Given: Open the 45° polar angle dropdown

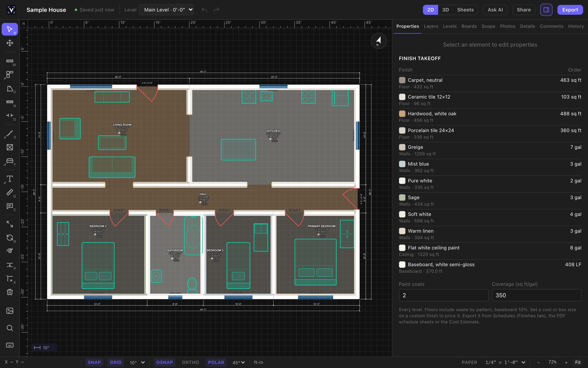Looking at the screenshot, I should point(239,362).
